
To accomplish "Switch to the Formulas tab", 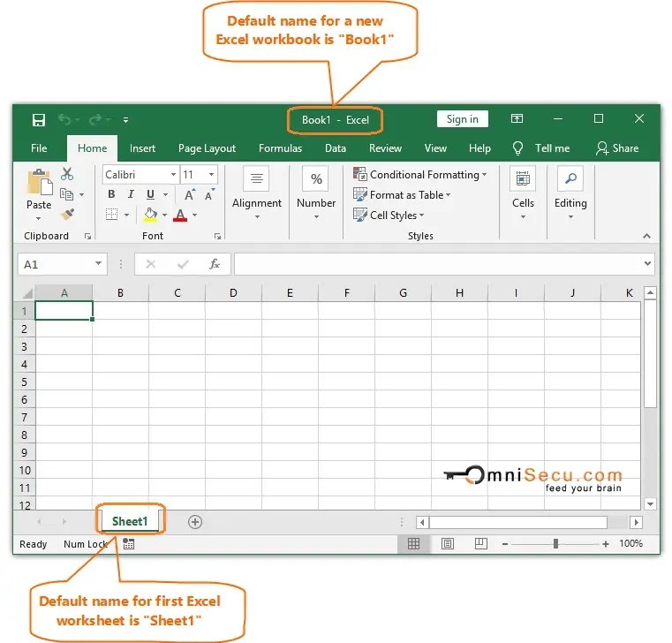I will (x=280, y=148).
